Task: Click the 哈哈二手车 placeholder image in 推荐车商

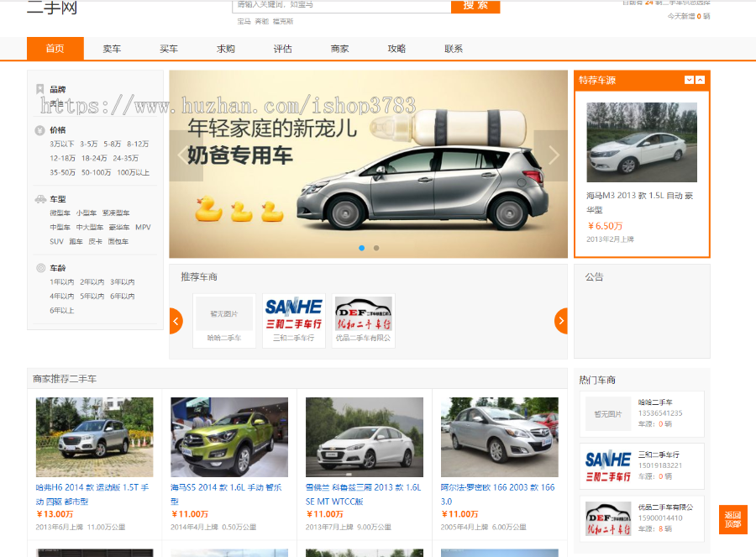Action: coord(224,313)
